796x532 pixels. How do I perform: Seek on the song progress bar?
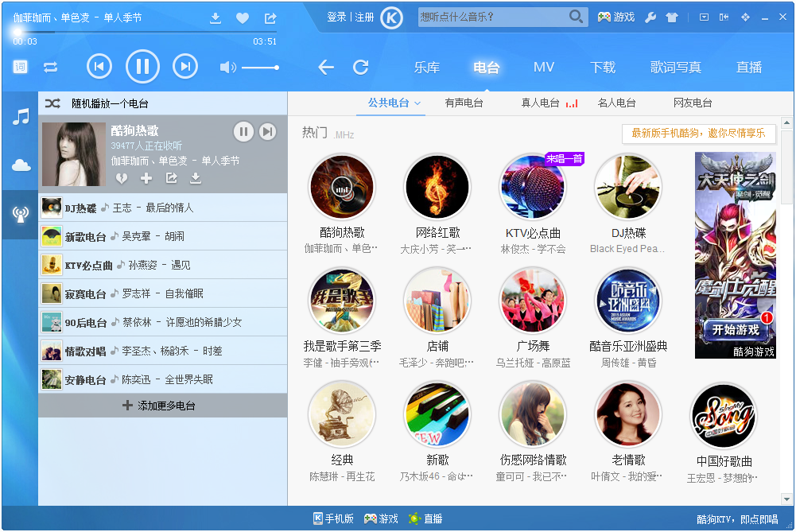pyautogui.click(x=145, y=33)
